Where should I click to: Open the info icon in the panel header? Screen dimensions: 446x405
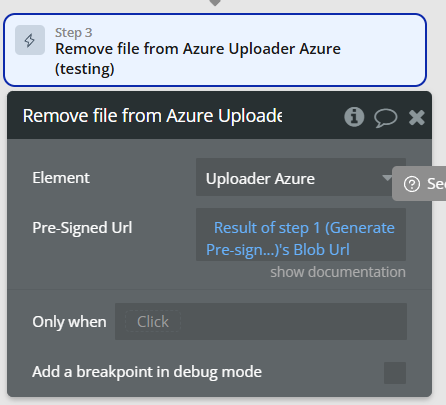(354, 117)
